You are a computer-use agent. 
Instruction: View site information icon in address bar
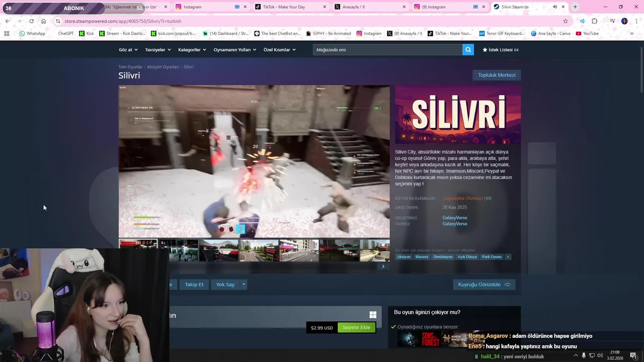58,21
